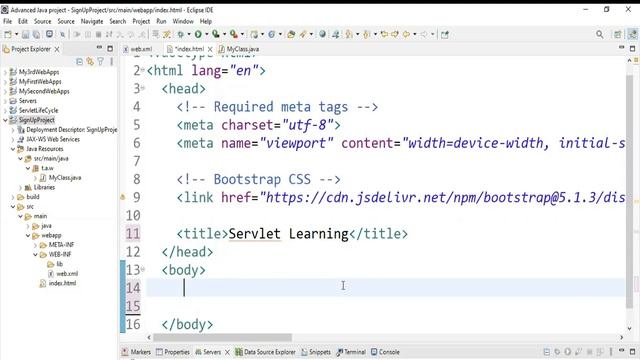Click the Pin Editor toolbar icon
640x360 pixels.
click(445, 35)
